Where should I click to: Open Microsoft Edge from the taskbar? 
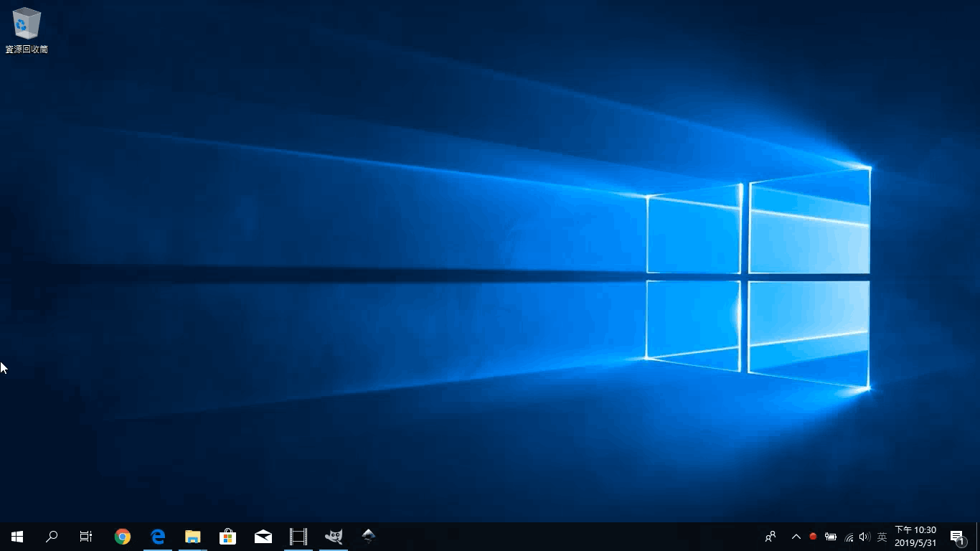click(158, 537)
